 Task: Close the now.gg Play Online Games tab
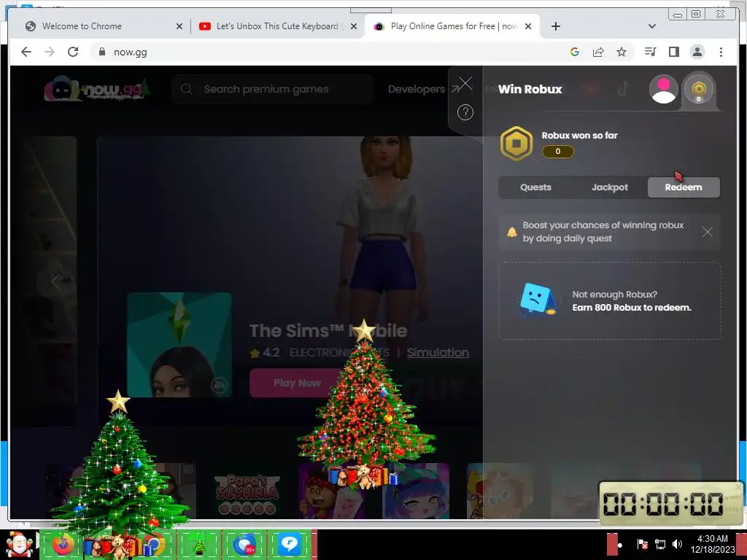point(528,27)
